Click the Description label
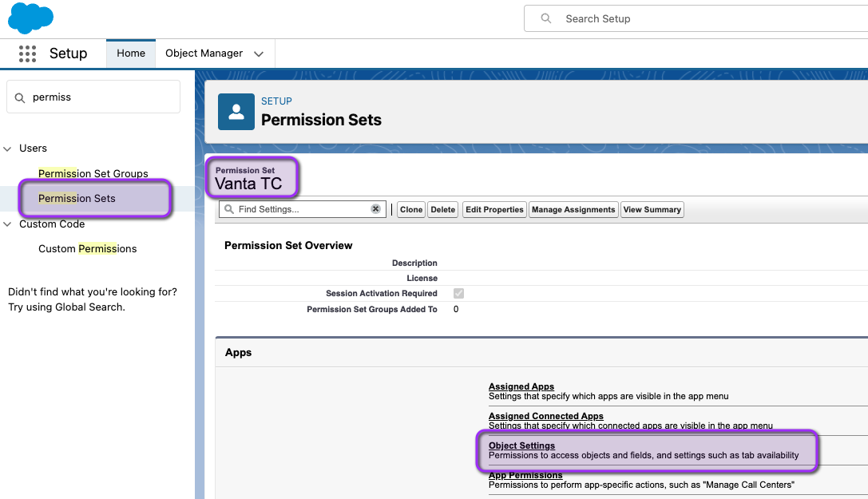The height and width of the screenshot is (499, 868). pyautogui.click(x=414, y=263)
